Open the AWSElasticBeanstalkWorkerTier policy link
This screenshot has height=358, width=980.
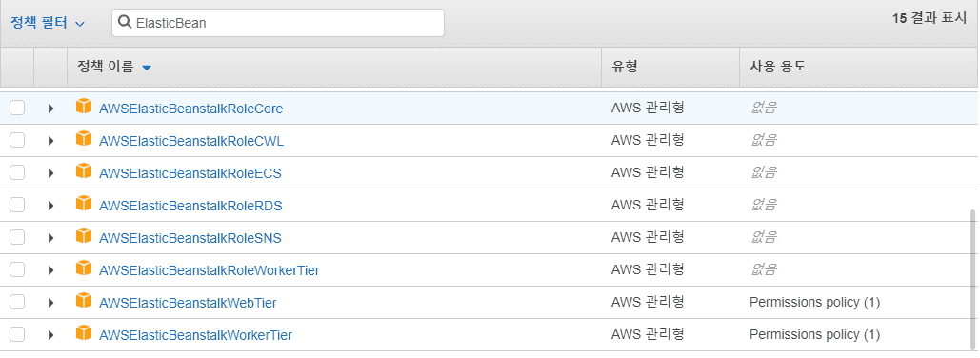[x=195, y=335]
